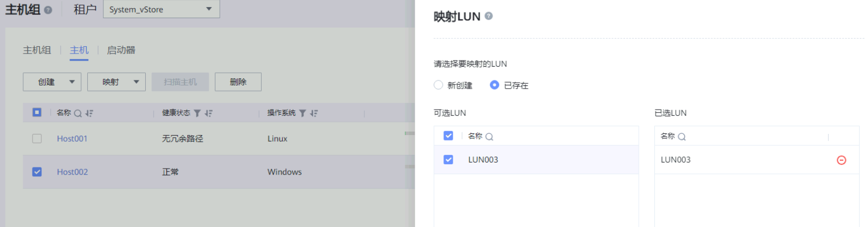The width and height of the screenshot is (868, 227).
Task: Search by name in the 可选LUN list
Action: pos(489,137)
